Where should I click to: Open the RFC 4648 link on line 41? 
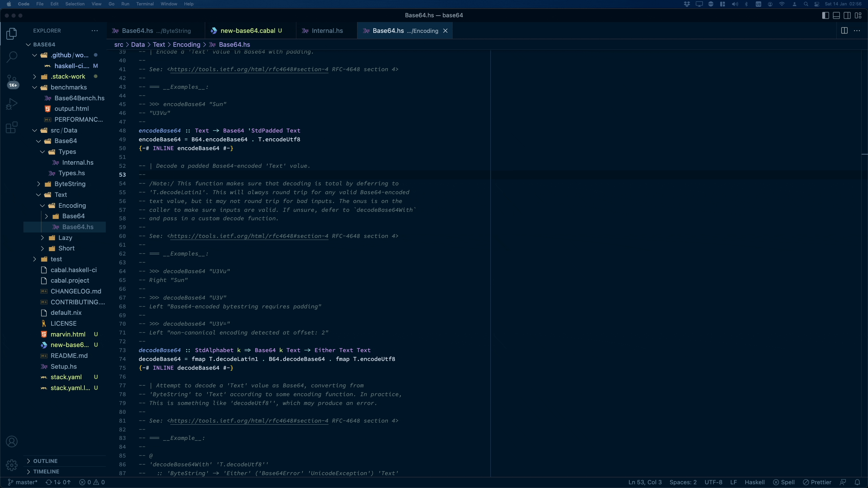248,69
